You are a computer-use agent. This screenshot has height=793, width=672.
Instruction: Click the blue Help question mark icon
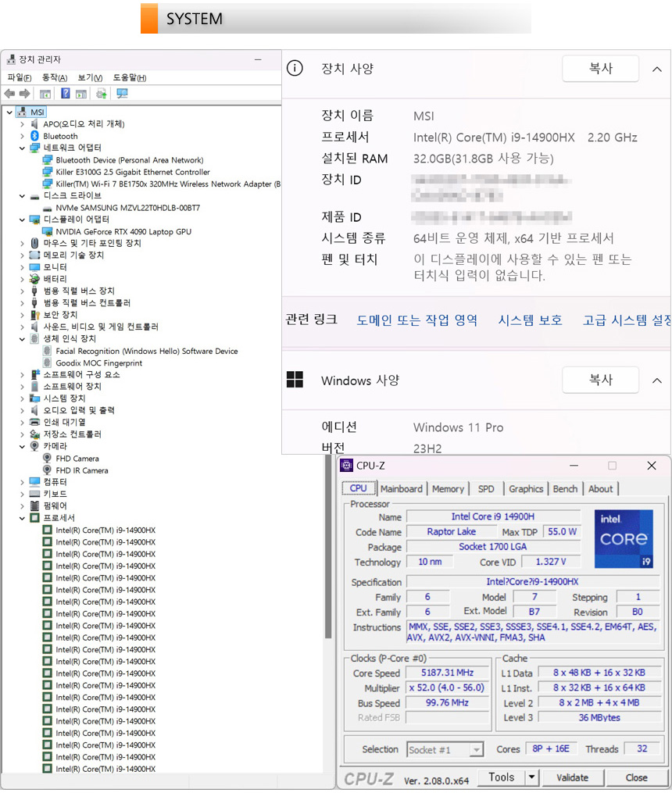tap(66, 94)
